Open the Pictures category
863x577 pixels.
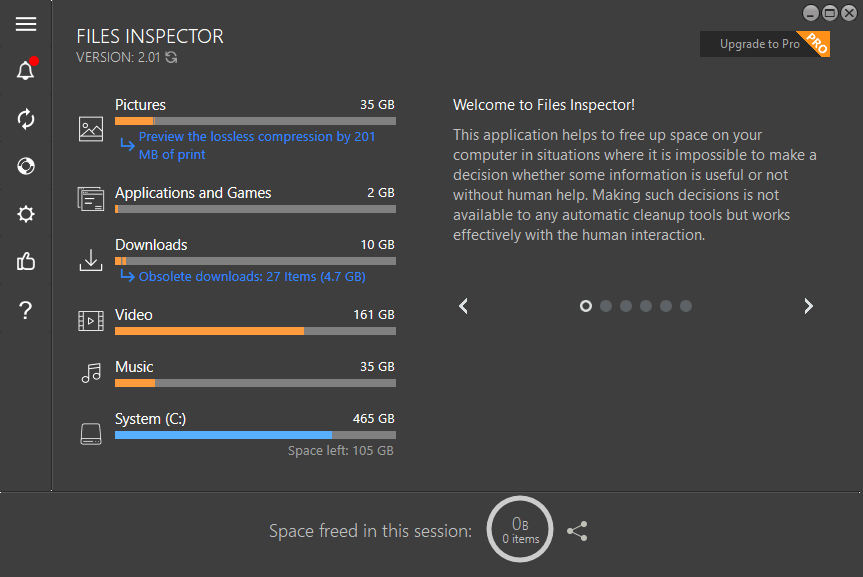[141, 105]
